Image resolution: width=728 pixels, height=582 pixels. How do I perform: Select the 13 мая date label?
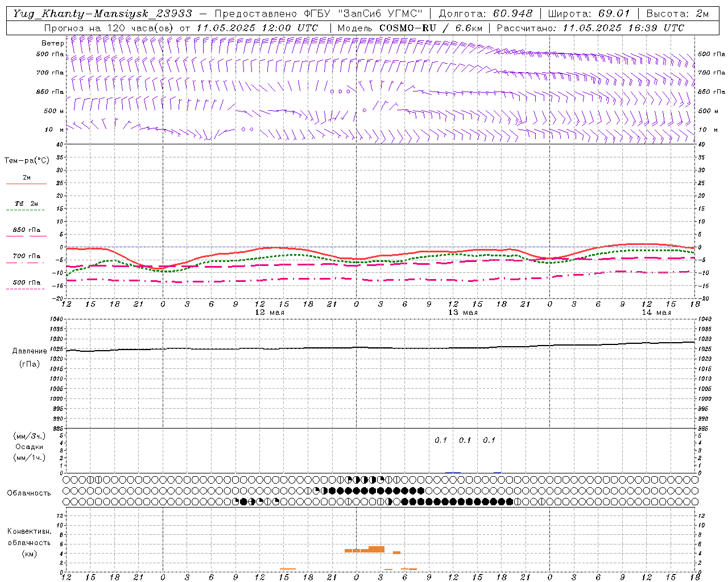click(463, 313)
